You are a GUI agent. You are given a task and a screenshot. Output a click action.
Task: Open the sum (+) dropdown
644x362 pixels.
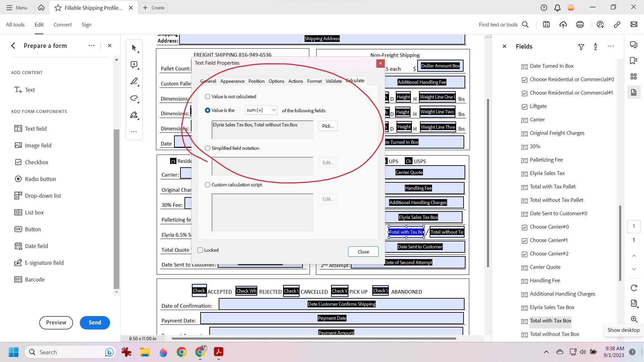tap(261, 110)
